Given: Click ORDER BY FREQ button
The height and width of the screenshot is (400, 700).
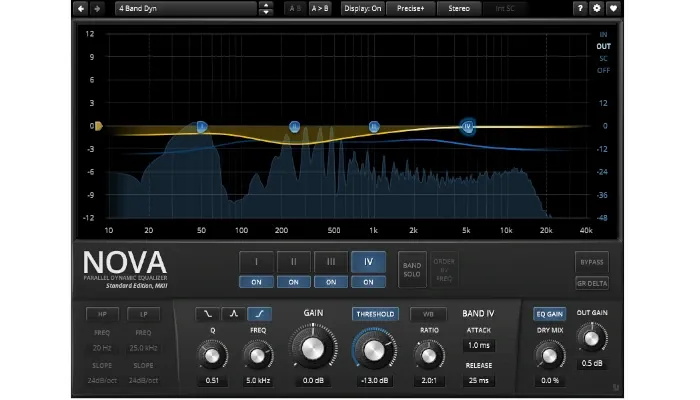Looking at the screenshot, I should coord(444,270).
